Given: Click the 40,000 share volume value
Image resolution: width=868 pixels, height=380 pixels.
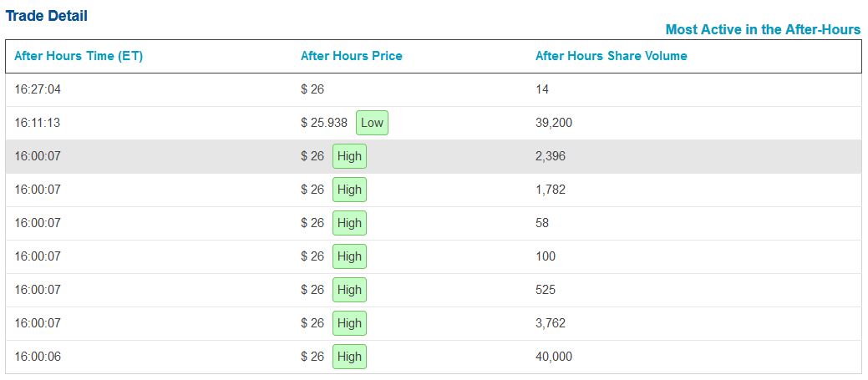Looking at the screenshot, I should click(553, 357).
